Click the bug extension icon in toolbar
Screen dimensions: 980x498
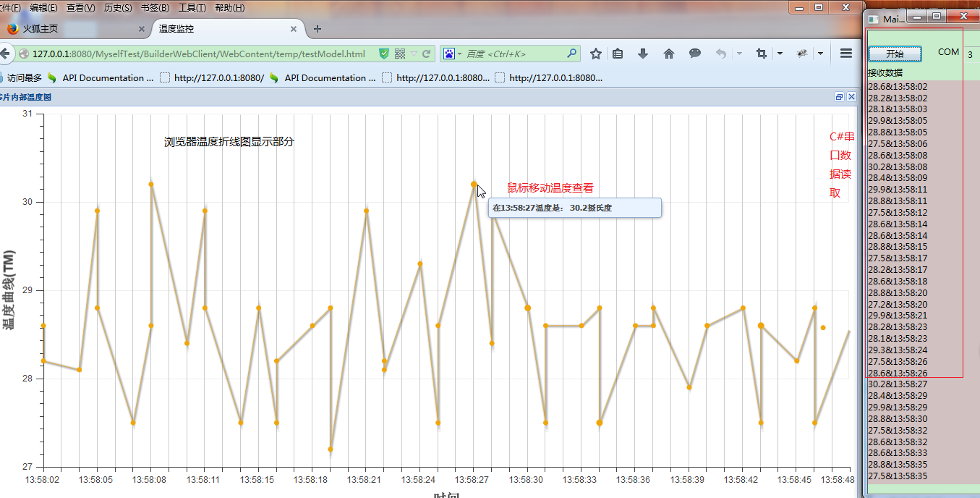coord(802,54)
